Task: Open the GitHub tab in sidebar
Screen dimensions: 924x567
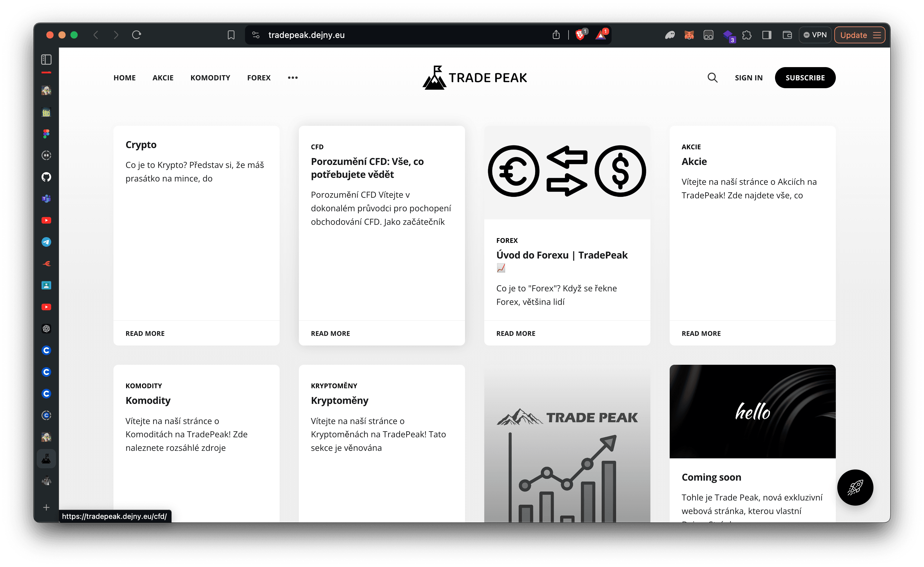Action: click(46, 177)
